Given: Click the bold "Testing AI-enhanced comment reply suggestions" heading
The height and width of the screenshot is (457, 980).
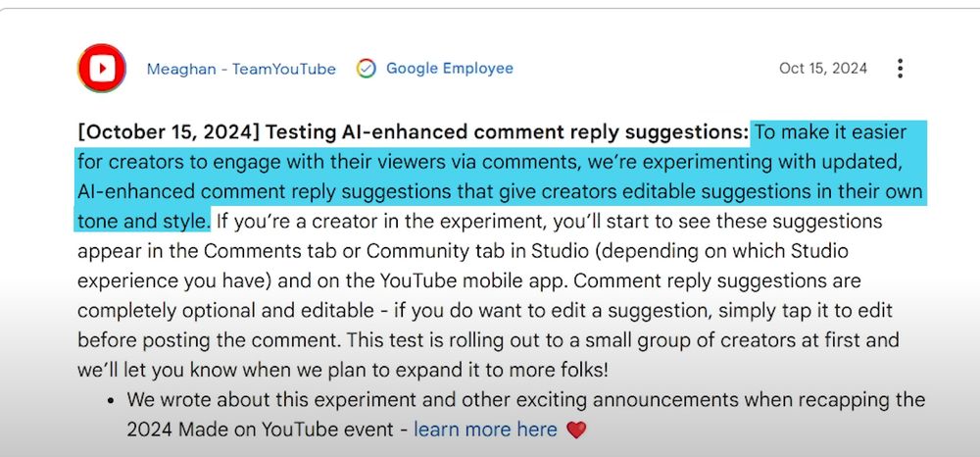Looking at the screenshot, I should tap(507, 131).
